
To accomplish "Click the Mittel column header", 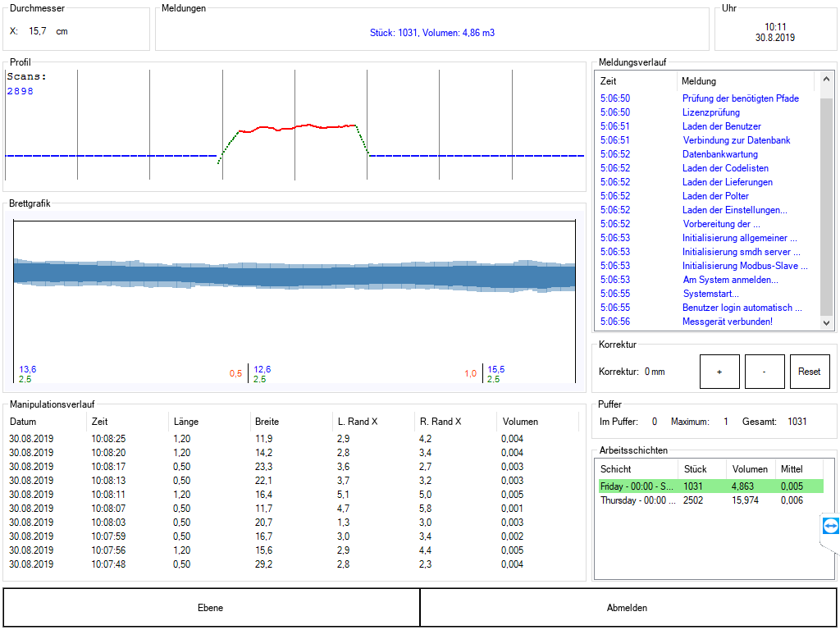I will [799, 468].
